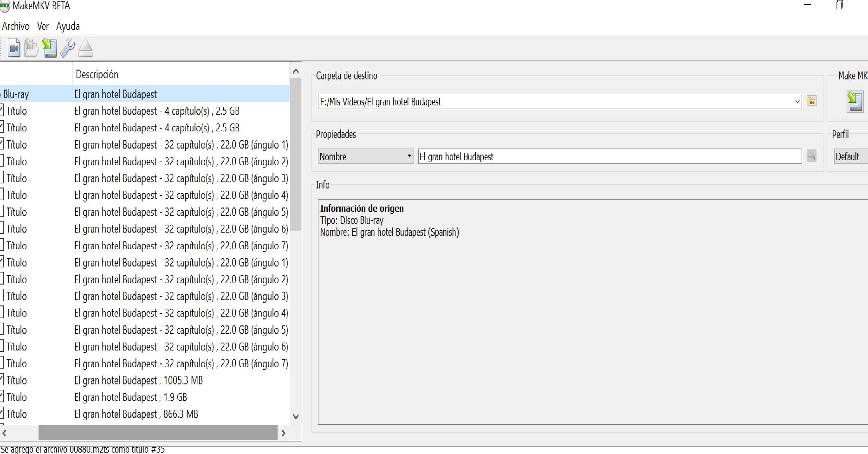This screenshot has width=868, height=454.
Task: Click the horizontal scrollbar right arrow
Action: point(283,433)
